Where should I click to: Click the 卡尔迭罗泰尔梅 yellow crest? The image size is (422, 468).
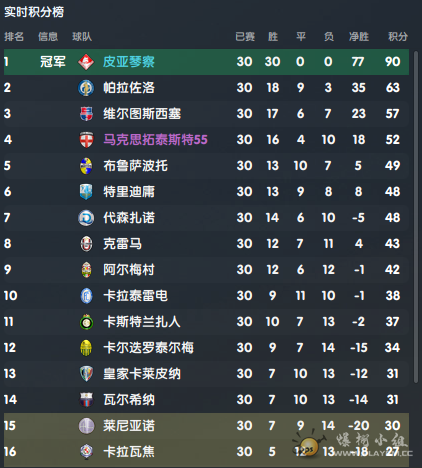(x=86, y=348)
